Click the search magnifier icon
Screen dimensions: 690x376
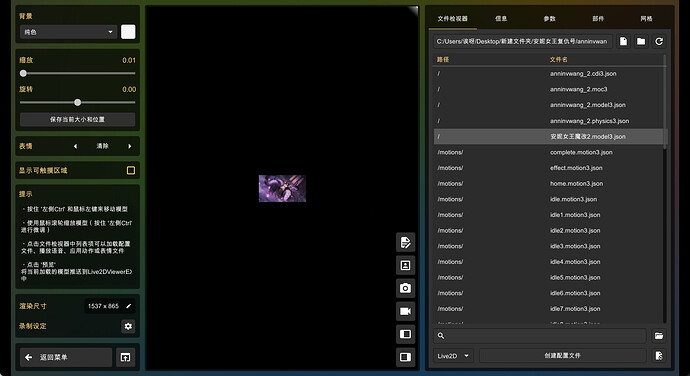coord(441,336)
